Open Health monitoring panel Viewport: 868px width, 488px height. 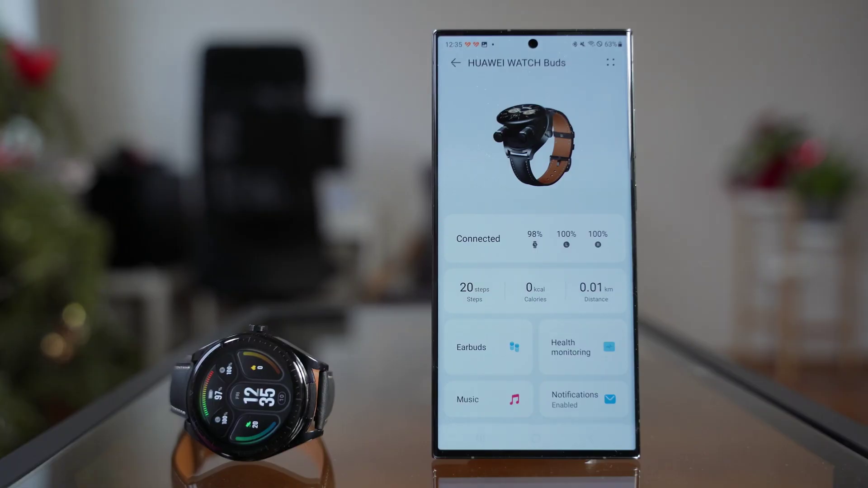pyautogui.click(x=582, y=347)
